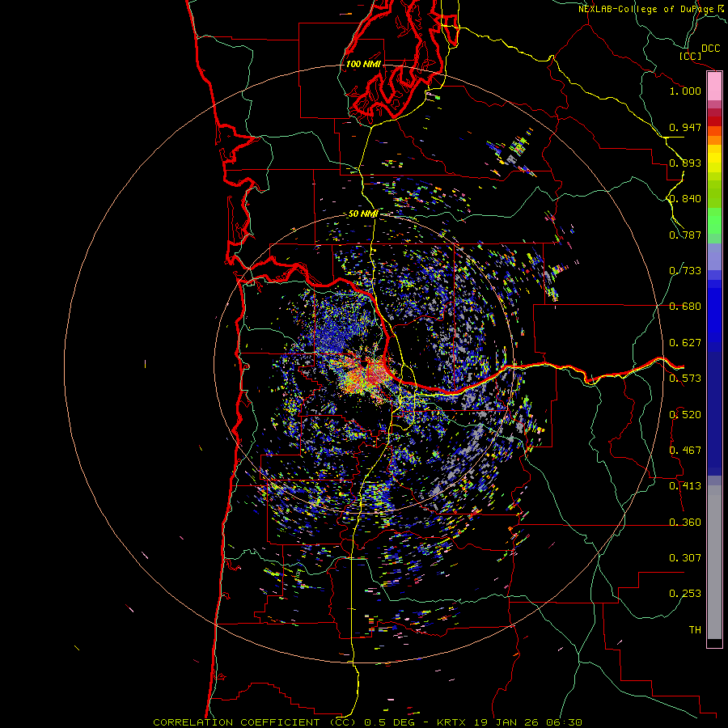Screen dimensions: 728x728
Task: Click the 0.467 scale value
Action: (x=685, y=451)
